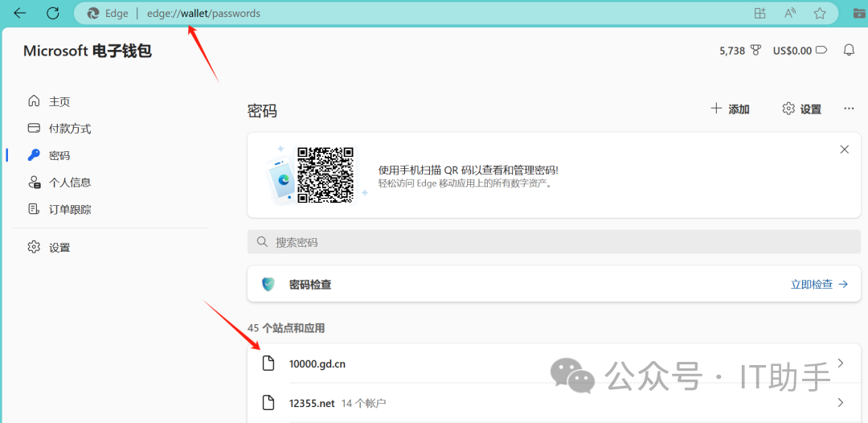Click the 密码 page heading
868x423 pixels.
262,111
